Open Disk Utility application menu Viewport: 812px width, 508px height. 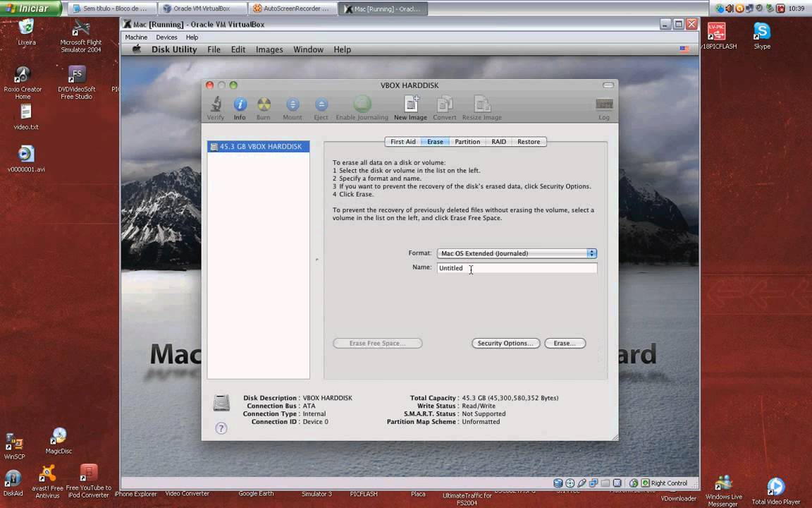coord(174,49)
